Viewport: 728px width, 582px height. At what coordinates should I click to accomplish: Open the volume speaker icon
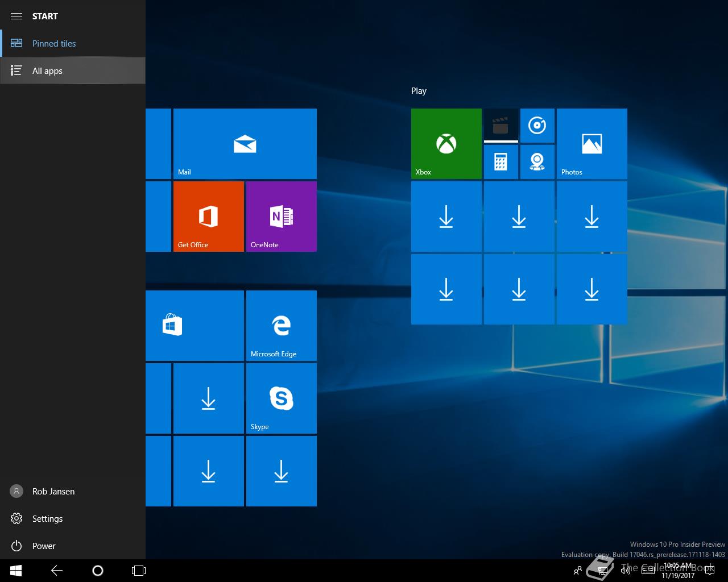point(626,571)
